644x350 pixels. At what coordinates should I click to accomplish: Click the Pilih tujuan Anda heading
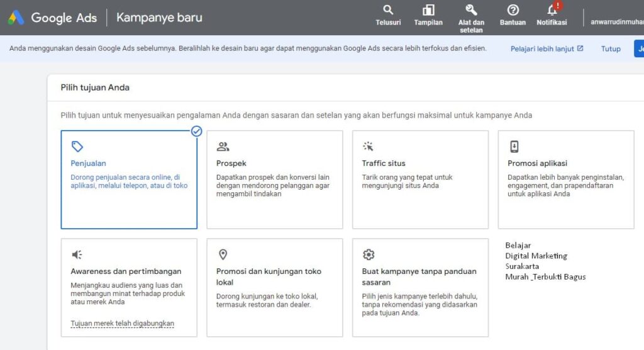point(95,87)
